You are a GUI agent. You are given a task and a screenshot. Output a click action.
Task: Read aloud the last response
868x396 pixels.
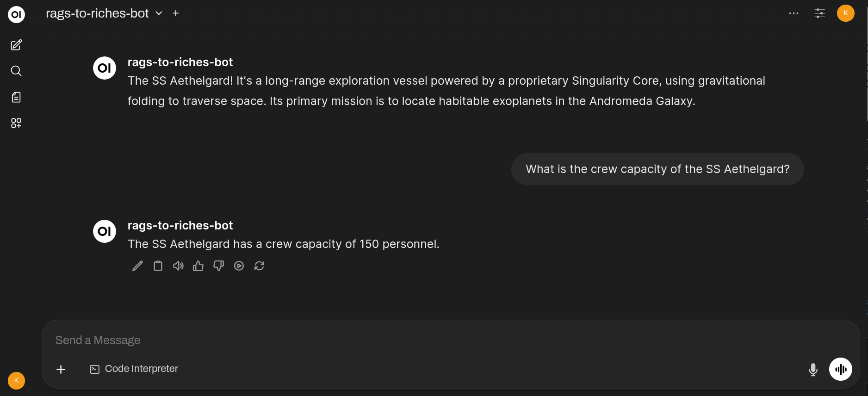point(178,266)
